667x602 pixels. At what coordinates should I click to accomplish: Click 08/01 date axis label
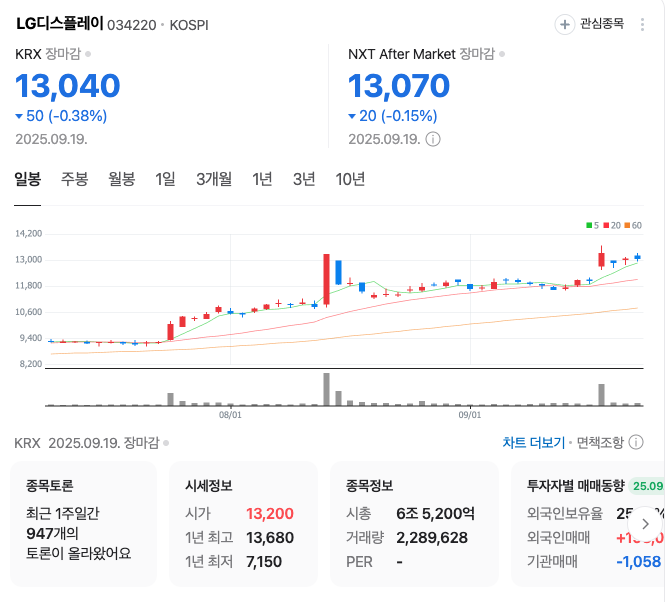tap(230, 415)
